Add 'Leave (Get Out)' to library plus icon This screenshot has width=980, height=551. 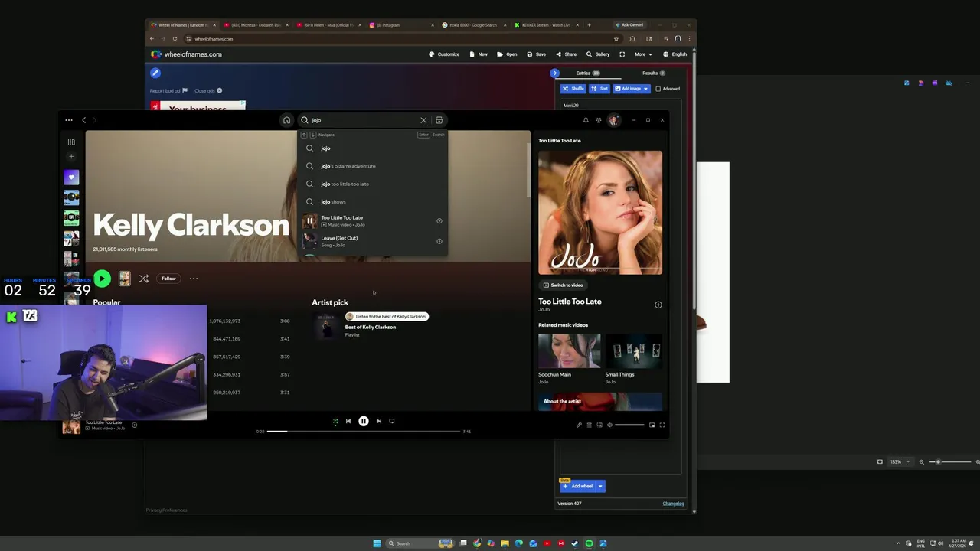[439, 241]
